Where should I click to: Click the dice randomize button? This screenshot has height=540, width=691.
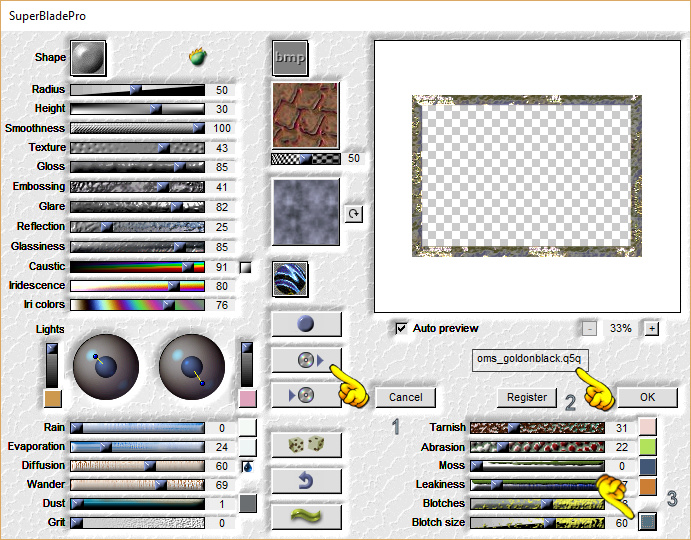tap(306, 444)
